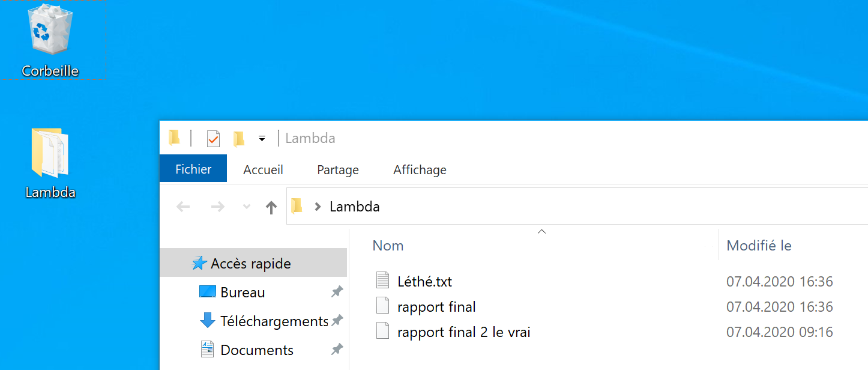Click the Up one level arrow
The width and height of the screenshot is (868, 370).
(x=271, y=207)
